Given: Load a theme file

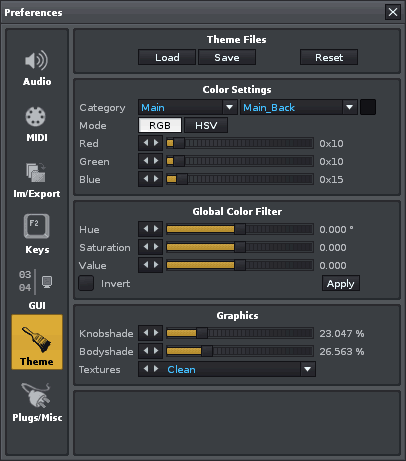Looking at the screenshot, I should pos(167,57).
